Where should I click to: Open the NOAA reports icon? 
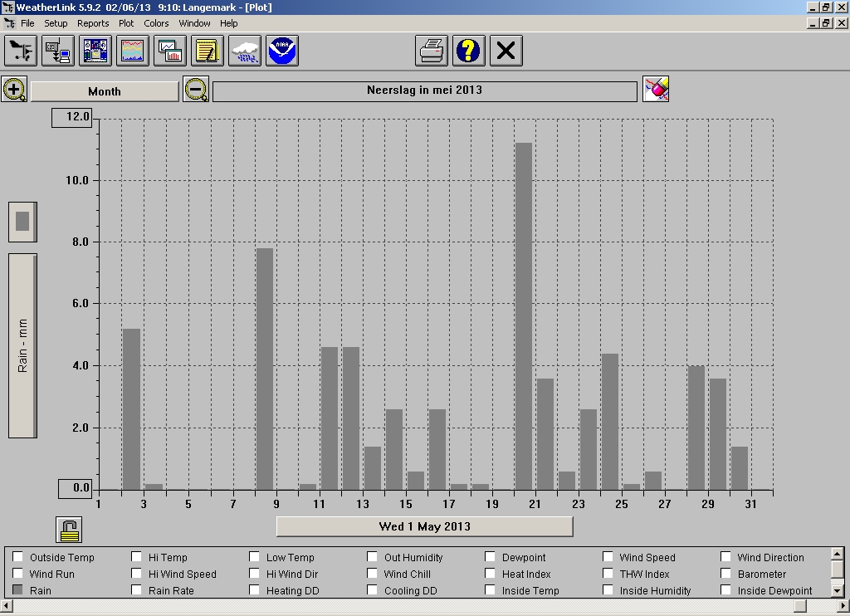pyautogui.click(x=282, y=51)
